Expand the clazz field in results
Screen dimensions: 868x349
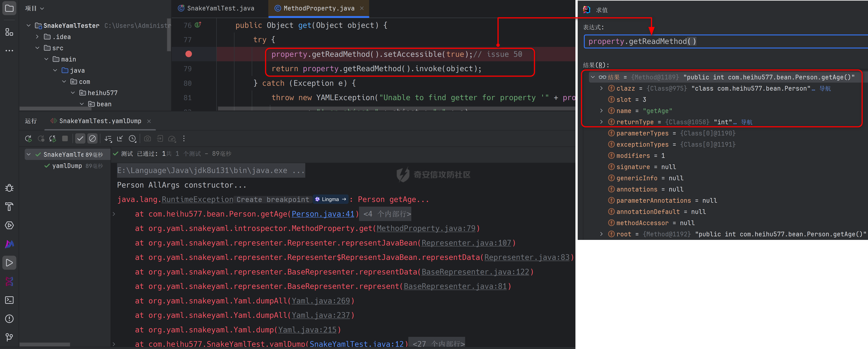[x=601, y=88]
